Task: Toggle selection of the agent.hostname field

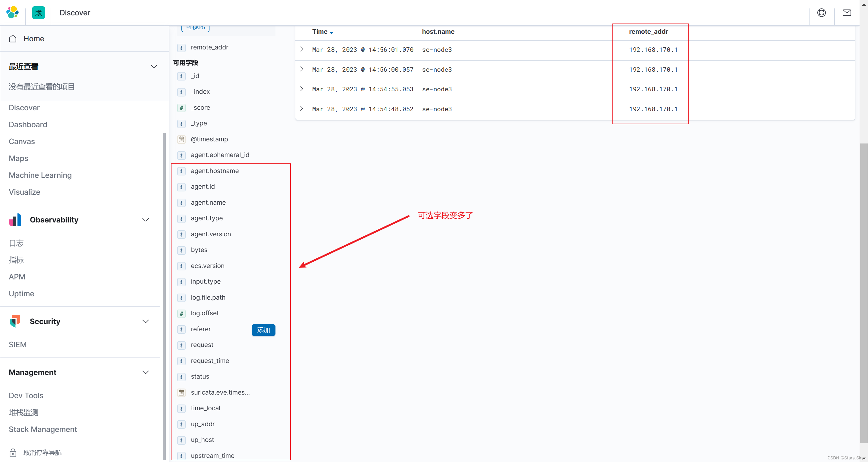Action: point(215,171)
